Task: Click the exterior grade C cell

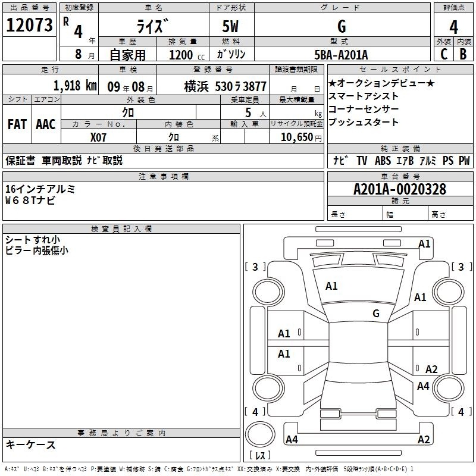Action: (x=443, y=54)
